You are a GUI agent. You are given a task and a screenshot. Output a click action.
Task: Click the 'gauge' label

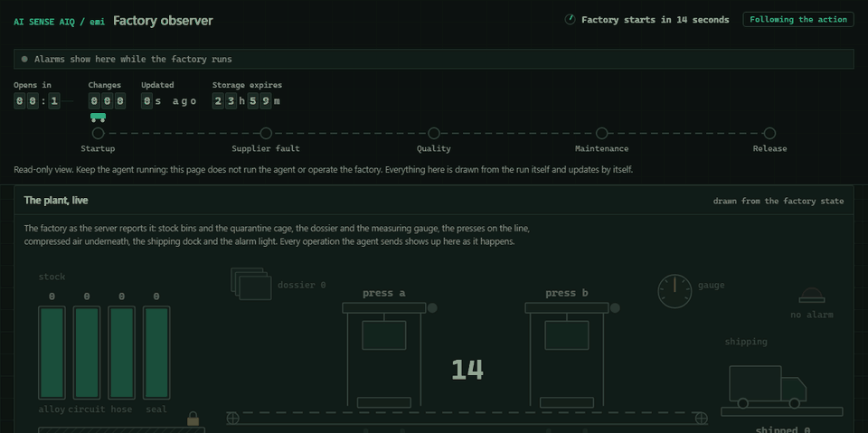coord(711,285)
